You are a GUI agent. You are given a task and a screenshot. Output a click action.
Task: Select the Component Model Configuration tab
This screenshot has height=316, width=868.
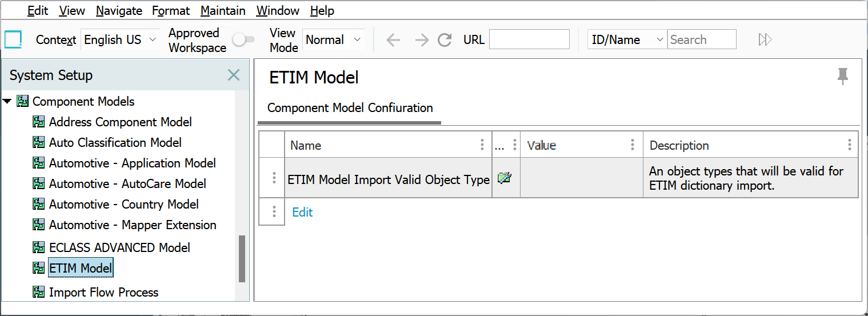(350, 108)
